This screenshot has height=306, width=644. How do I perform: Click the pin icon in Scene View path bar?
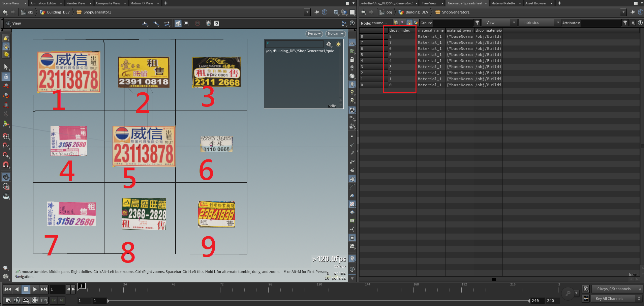click(x=316, y=12)
